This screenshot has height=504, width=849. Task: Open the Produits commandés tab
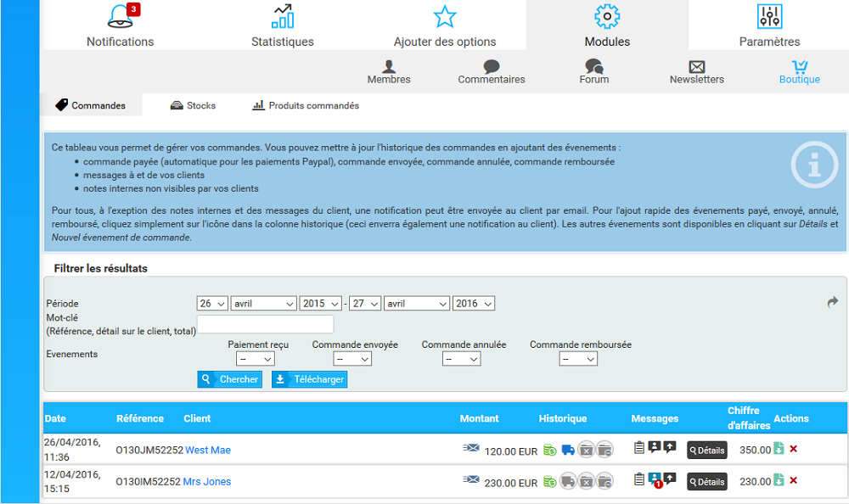pyautogui.click(x=306, y=106)
